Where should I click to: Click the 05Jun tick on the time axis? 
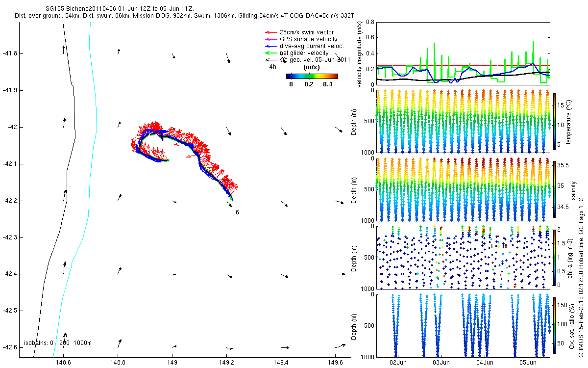pos(527,362)
